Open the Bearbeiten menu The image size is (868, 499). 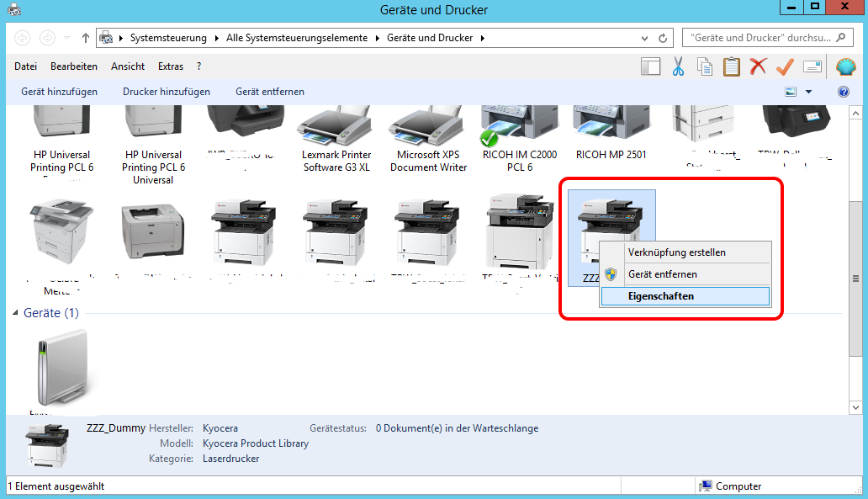[x=74, y=66]
